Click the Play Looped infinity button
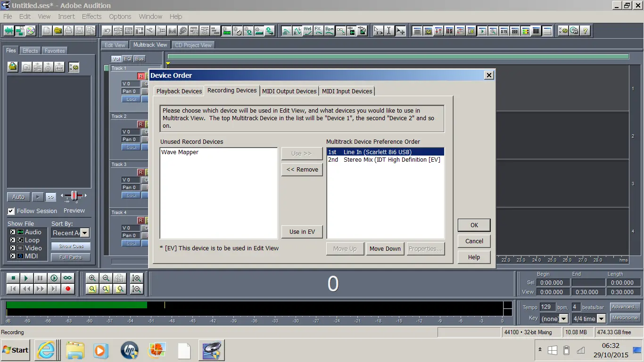The width and height of the screenshot is (644, 362). [x=68, y=278]
